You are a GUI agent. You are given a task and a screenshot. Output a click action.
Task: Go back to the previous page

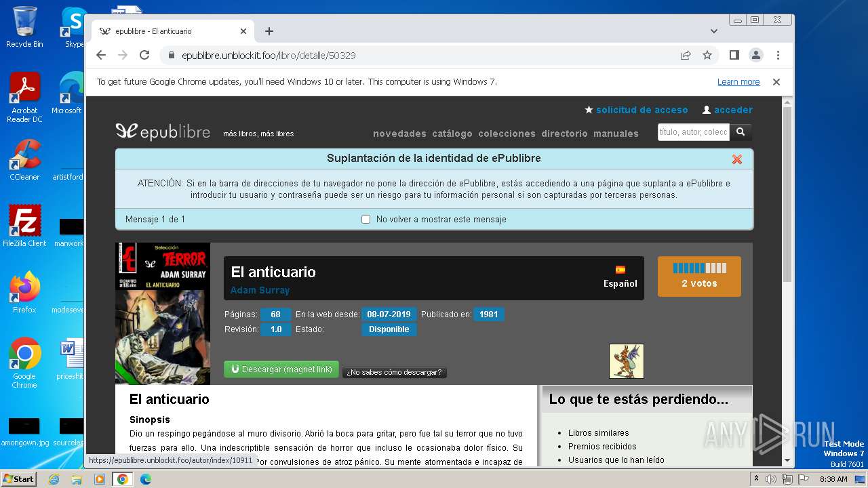(x=101, y=55)
